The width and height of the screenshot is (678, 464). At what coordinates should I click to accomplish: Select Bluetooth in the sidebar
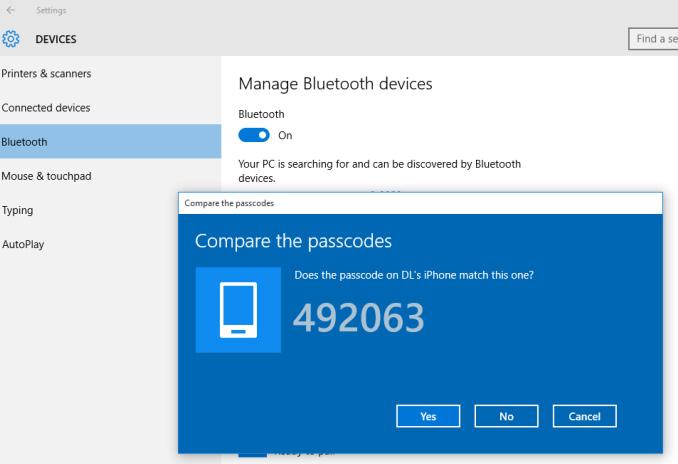pyautogui.click(x=110, y=141)
